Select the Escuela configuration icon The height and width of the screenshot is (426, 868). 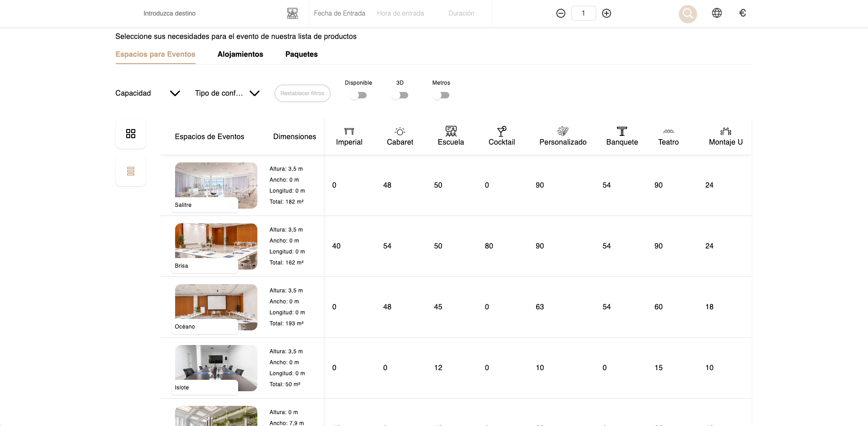coord(451,131)
